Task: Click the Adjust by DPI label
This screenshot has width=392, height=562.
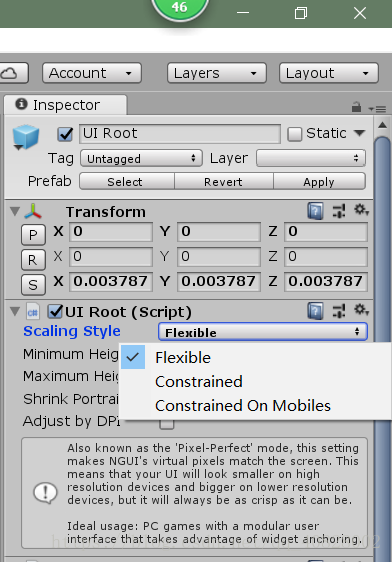Action: [x=72, y=421]
